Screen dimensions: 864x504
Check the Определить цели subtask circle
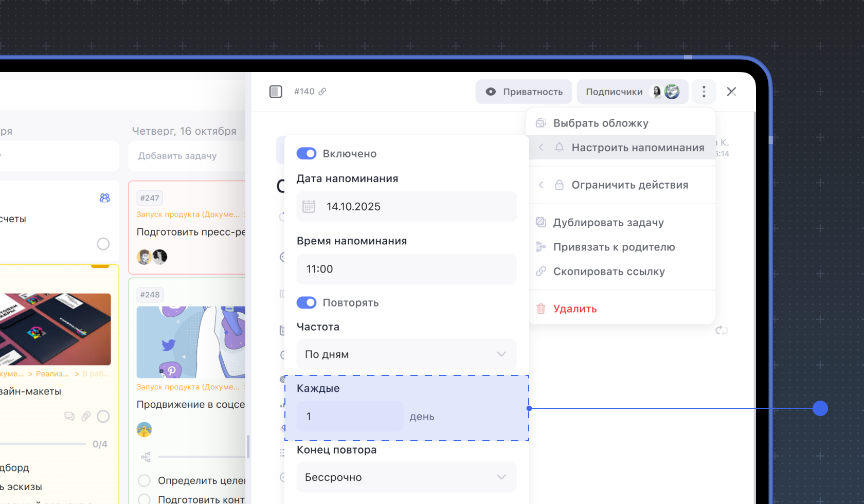145,480
